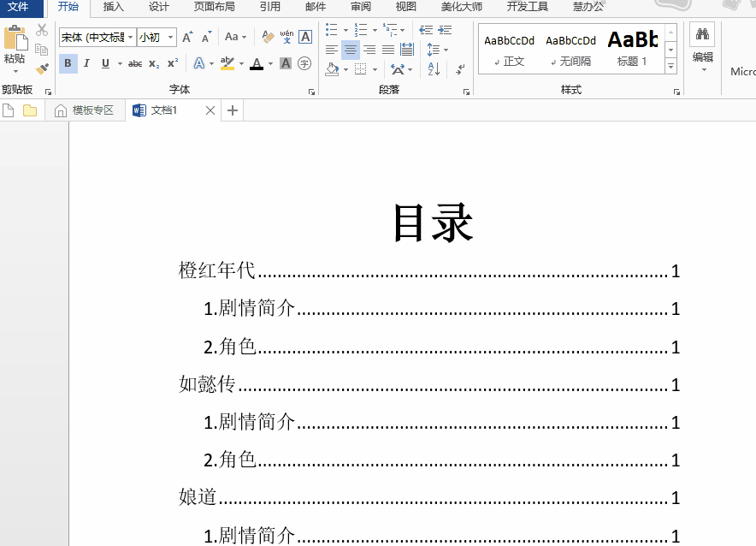
Task: Open Font dialog launcher
Action: click(x=311, y=92)
